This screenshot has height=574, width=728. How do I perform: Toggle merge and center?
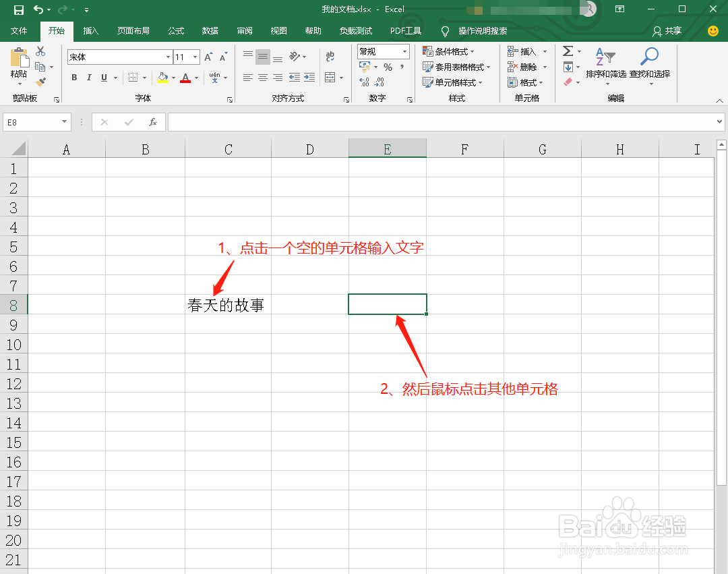click(x=330, y=78)
